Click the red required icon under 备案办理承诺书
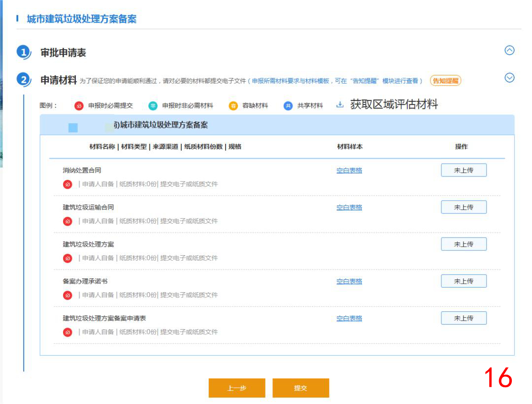This screenshot has height=404, width=532. pos(67,295)
